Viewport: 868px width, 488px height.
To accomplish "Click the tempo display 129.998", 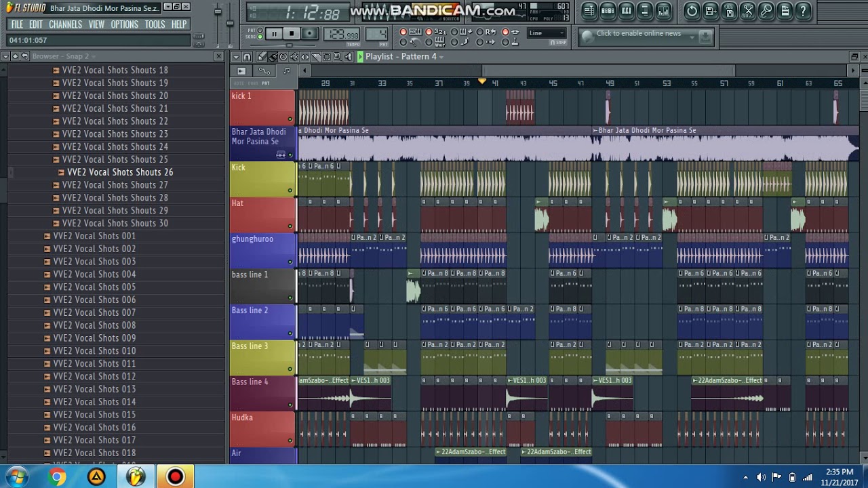I will point(341,34).
